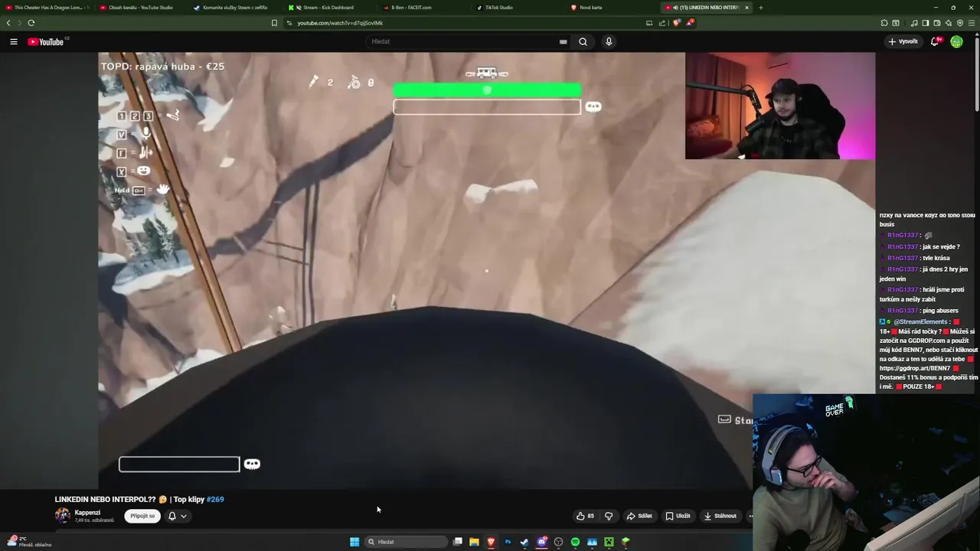Start voice search with microphone icon
Image resolution: width=980 pixels, height=551 pixels.
click(x=609, y=41)
